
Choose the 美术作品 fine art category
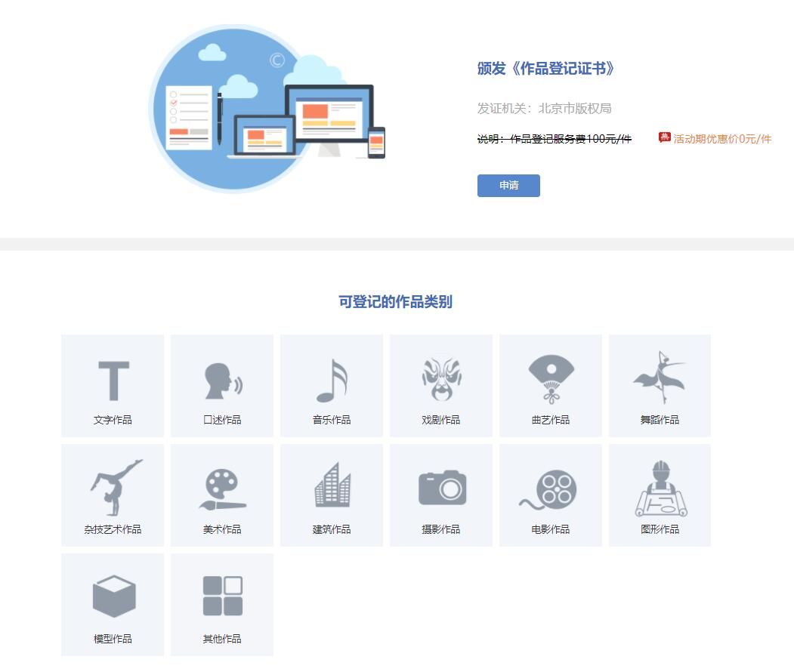pyautogui.click(x=221, y=495)
